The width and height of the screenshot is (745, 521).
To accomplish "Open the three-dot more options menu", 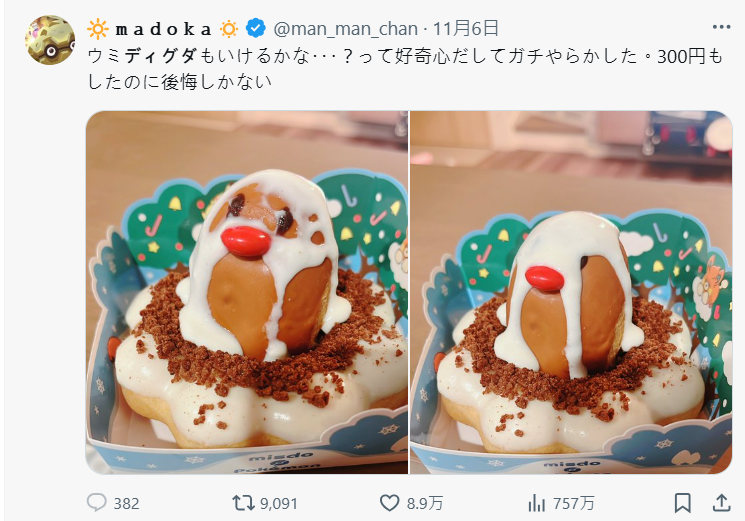I will point(721,27).
